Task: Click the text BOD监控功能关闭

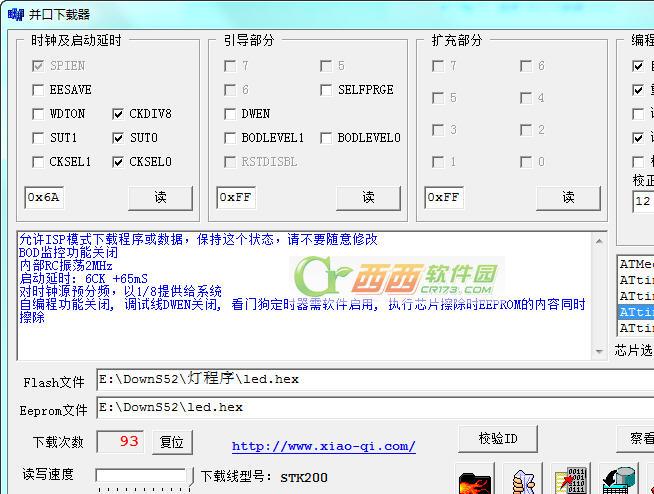Action: pos(68,252)
